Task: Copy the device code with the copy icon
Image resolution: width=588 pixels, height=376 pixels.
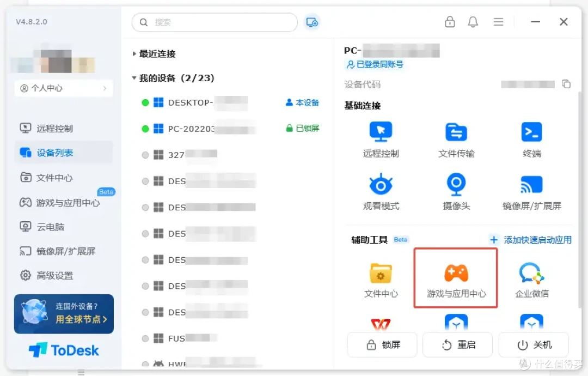Action: [566, 84]
